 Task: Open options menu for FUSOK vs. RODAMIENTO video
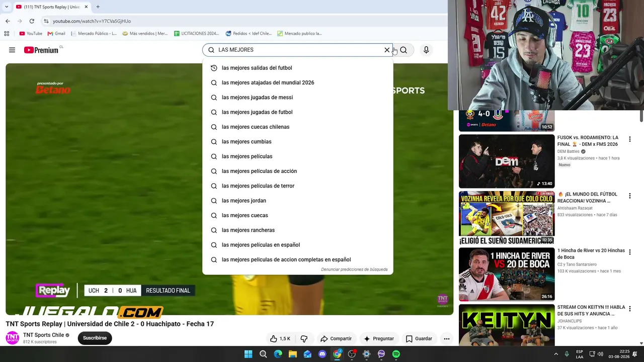pyautogui.click(x=629, y=139)
